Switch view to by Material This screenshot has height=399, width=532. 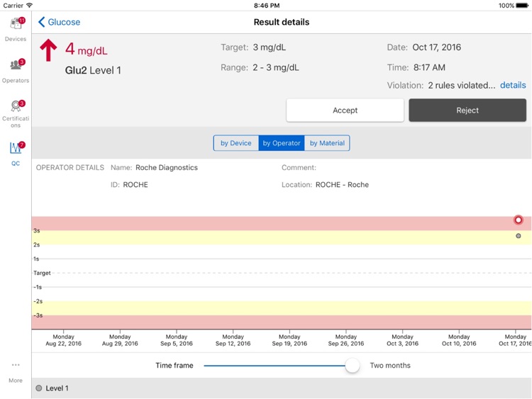pos(327,143)
